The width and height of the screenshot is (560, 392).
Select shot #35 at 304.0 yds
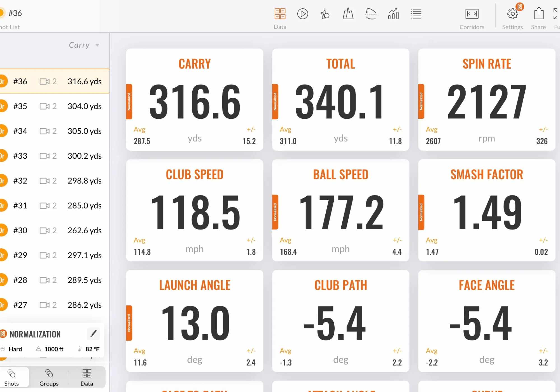click(55, 106)
